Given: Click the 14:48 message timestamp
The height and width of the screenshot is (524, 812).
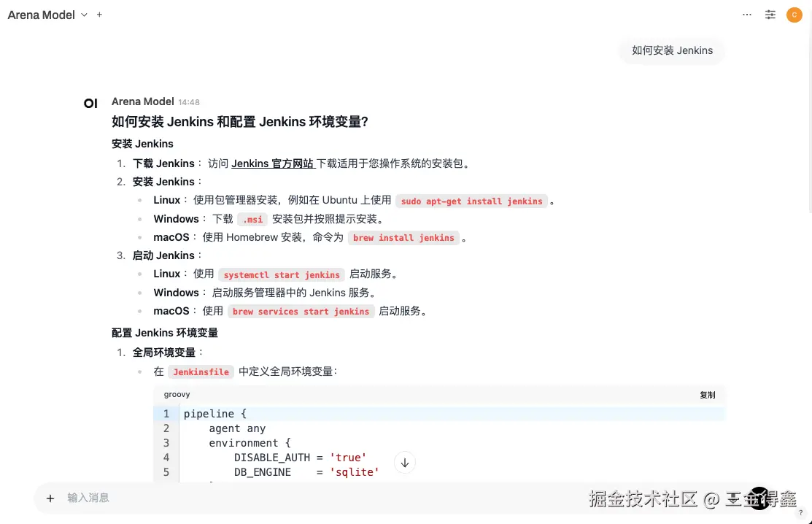Looking at the screenshot, I should coord(189,102).
